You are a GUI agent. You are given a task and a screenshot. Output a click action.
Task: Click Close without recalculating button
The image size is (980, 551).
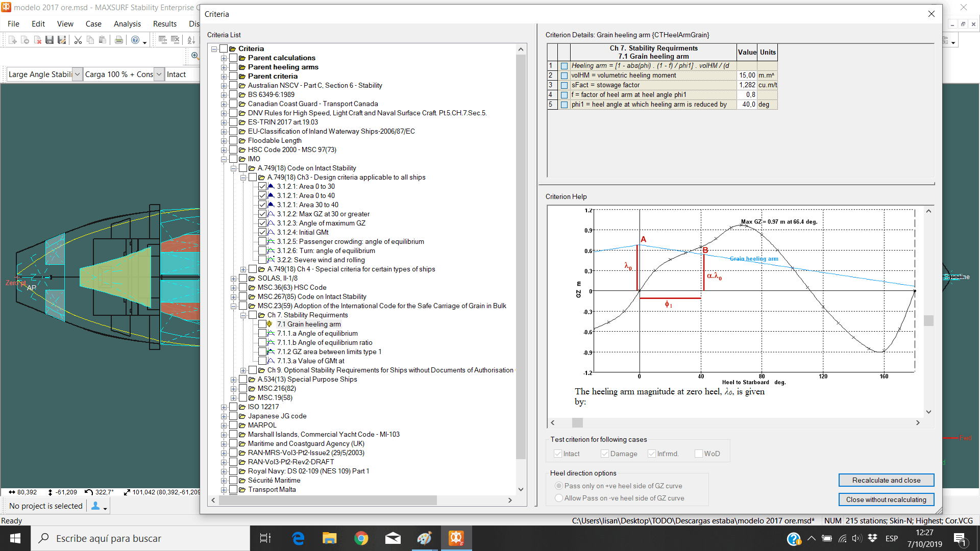pyautogui.click(x=886, y=499)
